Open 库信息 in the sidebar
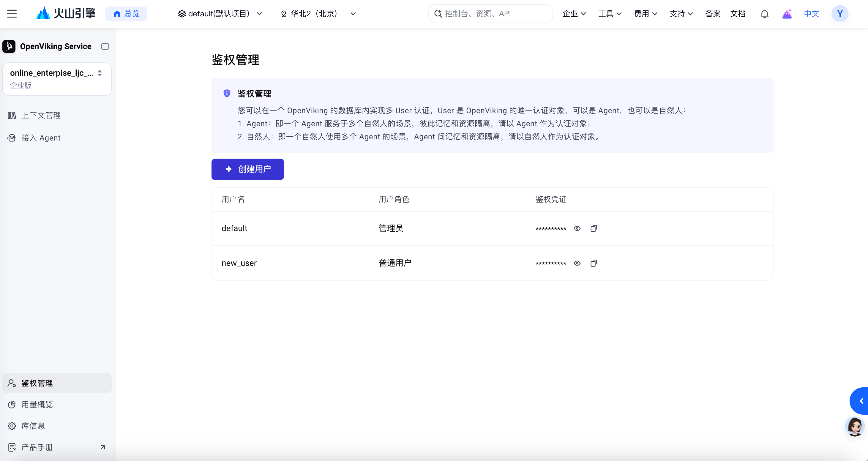This screenshot has height=461, width=868. pos(57,426)
